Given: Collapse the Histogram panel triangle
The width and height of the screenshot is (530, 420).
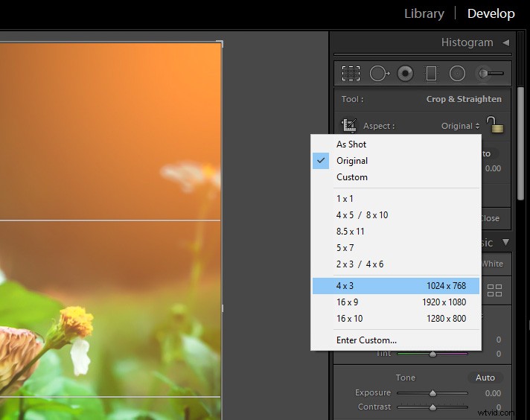Looking at the screenshot, I should pos(506,42).
